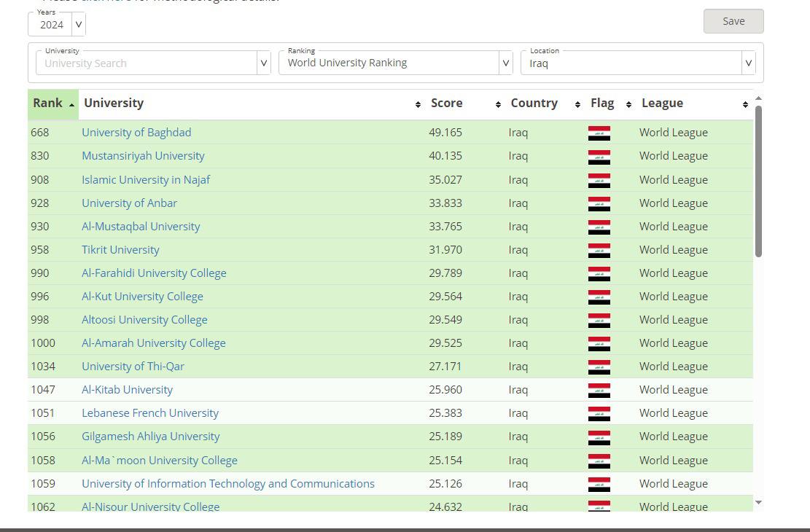Open University of Information Technology and Communications link
This screenshot has width=810, height=532.
[x=228, y=484]
